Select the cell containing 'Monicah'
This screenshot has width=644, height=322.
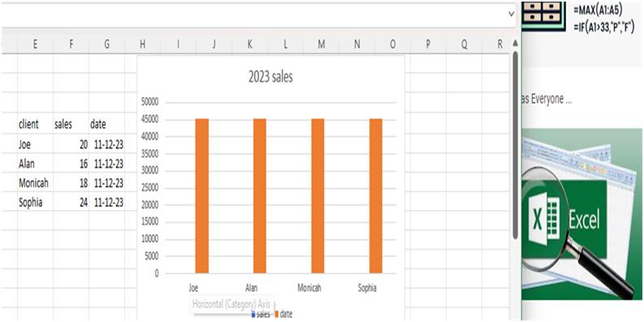tap(35, 182)
